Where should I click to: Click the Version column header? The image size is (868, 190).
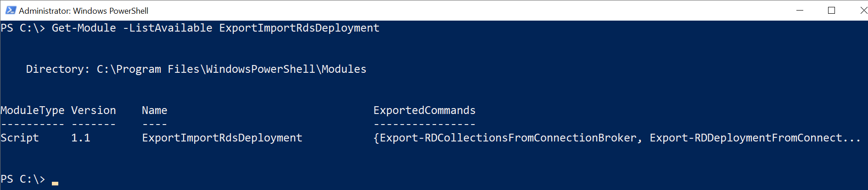point(94,110)
